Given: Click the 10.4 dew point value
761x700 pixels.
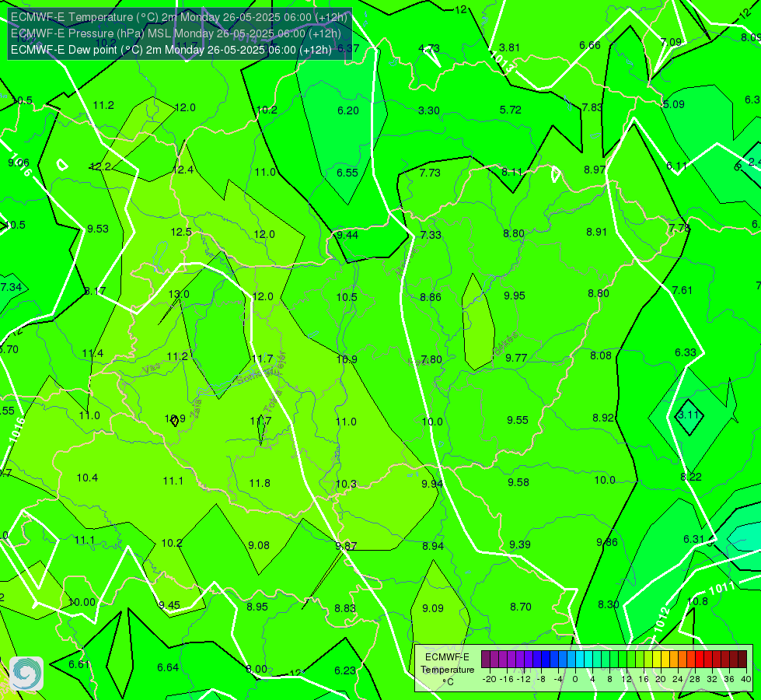Looking at the screenshot, I should 87,478.
